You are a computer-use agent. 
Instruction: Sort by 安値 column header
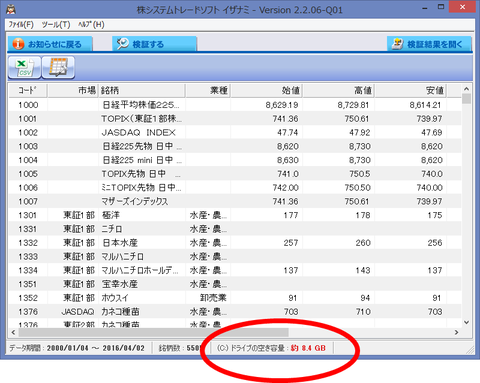point(411,90)
